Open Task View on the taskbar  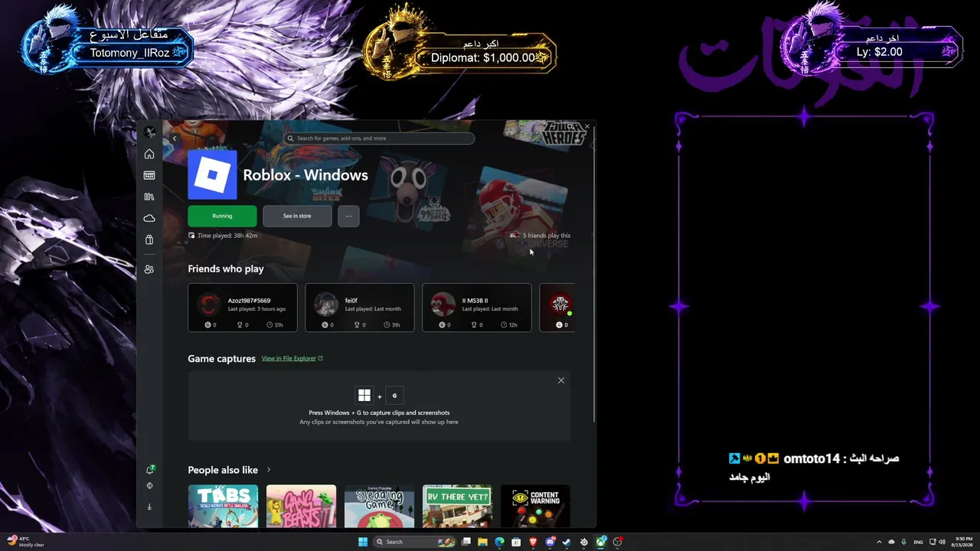tap(465, 542)
